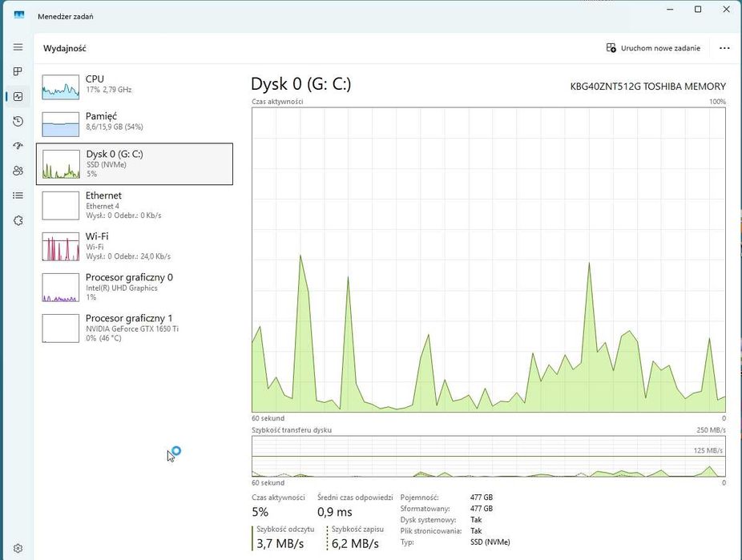Select the Wi-Fi performance item
This screenshot has height=560, width=742.
tap(135, 246)
